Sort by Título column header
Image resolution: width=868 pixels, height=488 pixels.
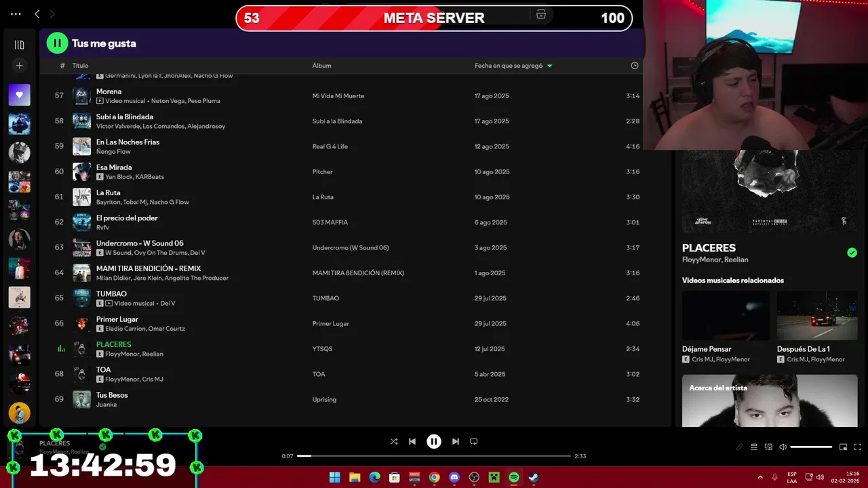click(80, 66)
